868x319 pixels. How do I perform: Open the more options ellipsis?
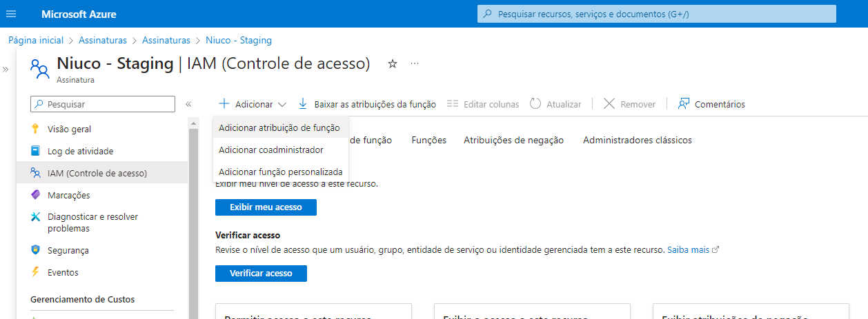tap(415, 63)
